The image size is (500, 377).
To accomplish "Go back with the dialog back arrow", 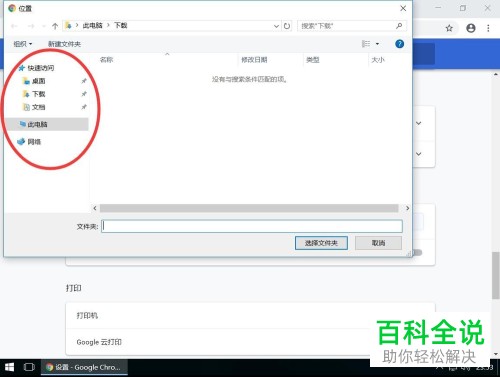I will [14, 26].
